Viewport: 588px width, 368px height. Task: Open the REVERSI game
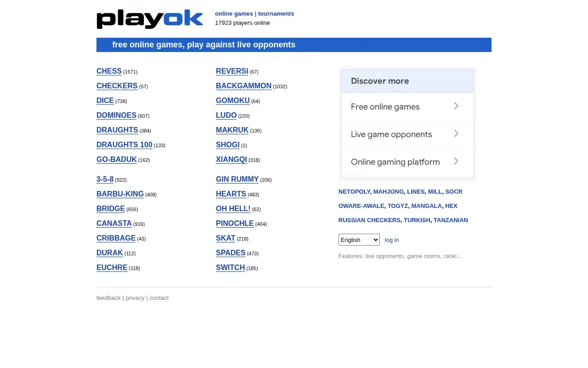coord(232,71)
